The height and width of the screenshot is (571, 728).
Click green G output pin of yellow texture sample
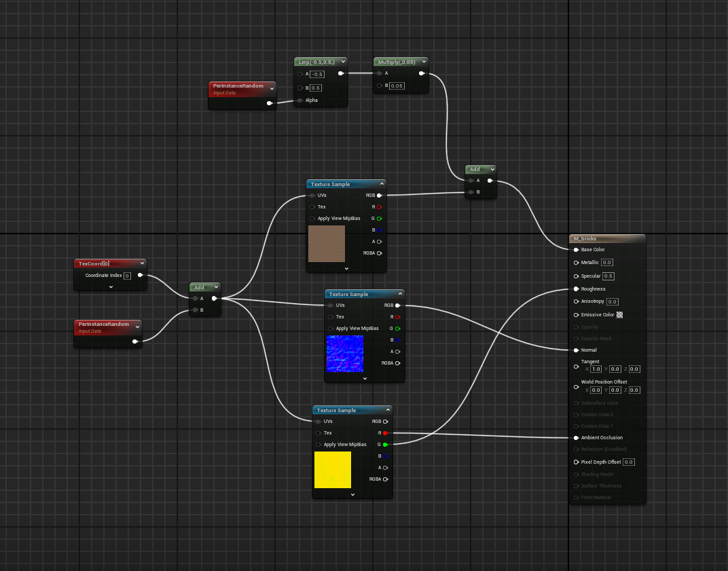pos(386,445)
